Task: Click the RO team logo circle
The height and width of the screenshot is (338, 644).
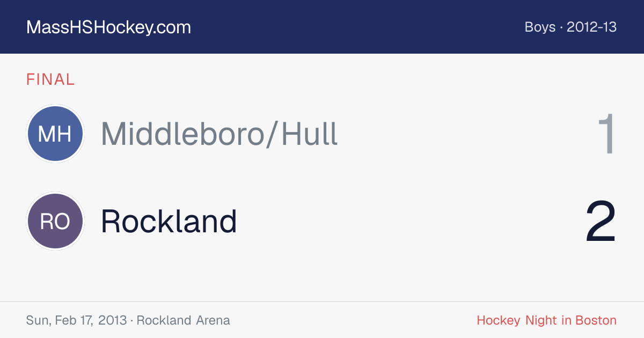Action: [x=55, y=221]
